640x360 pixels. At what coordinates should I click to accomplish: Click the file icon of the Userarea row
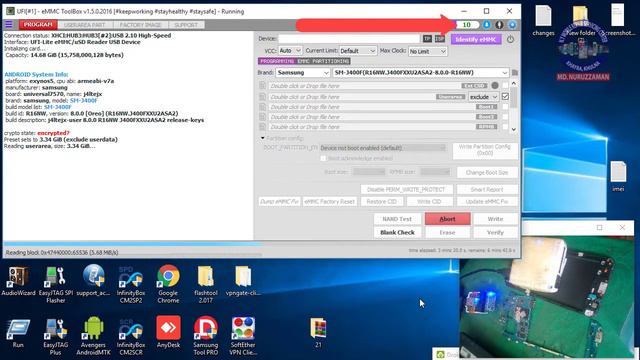[262, 97]
